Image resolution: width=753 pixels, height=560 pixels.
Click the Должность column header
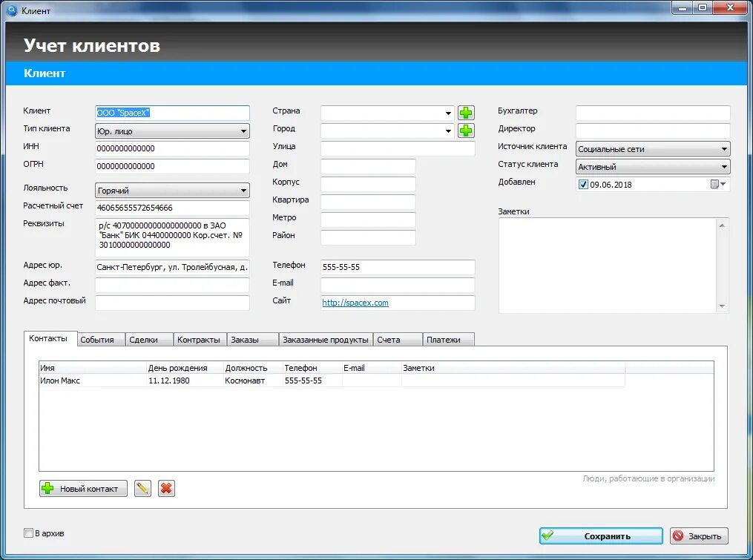point(253,368)
